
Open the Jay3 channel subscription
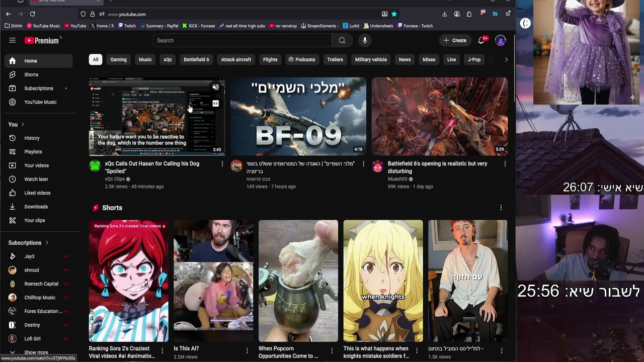click(39, 256)
